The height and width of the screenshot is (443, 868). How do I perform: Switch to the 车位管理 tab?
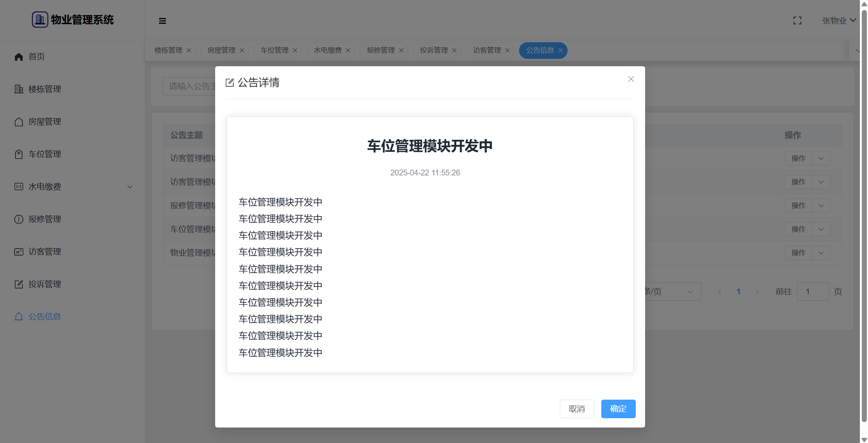click(x=274, y=50)
